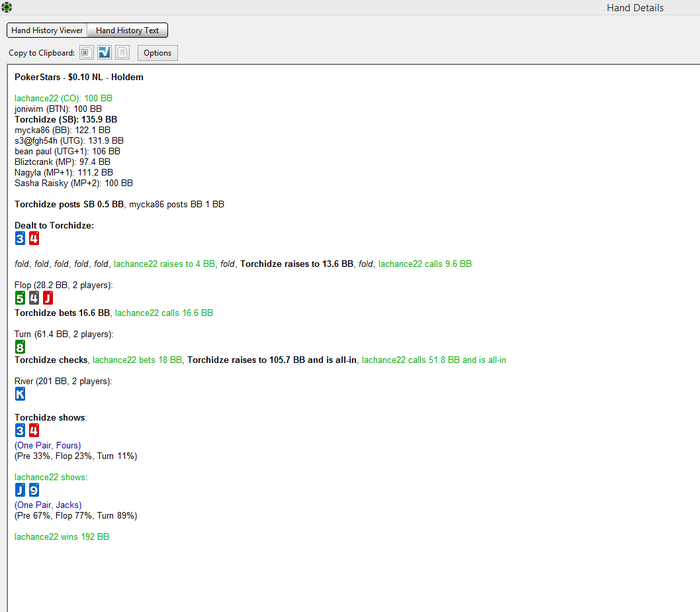
Task: Click blue 9 card under lachance22 shows
Action: (x=34, y=490)
